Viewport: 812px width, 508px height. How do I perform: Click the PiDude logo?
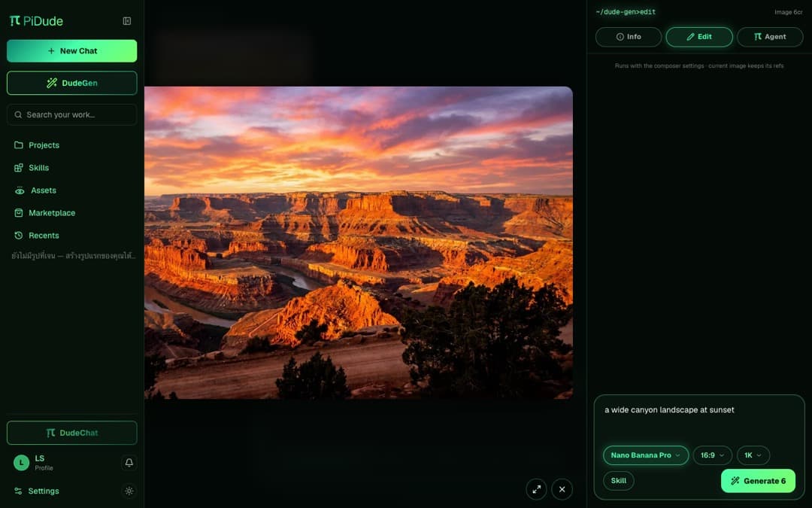coord(36,21)
